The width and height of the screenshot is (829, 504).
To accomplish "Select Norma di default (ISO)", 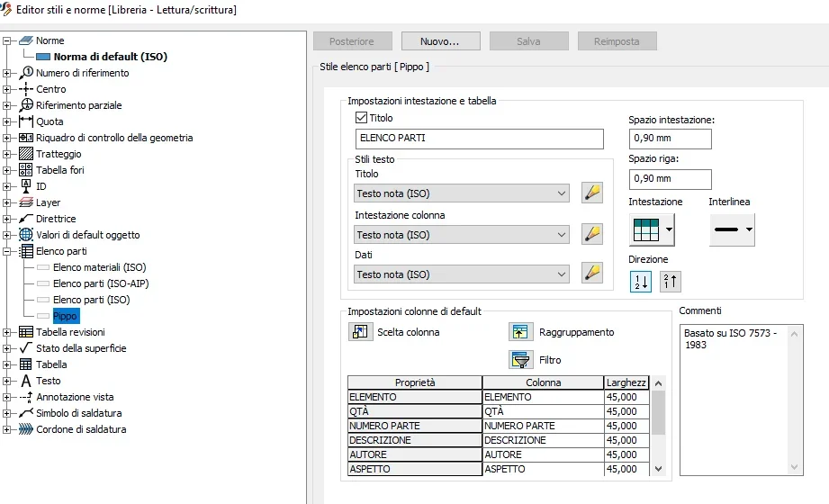I will 110,57.
